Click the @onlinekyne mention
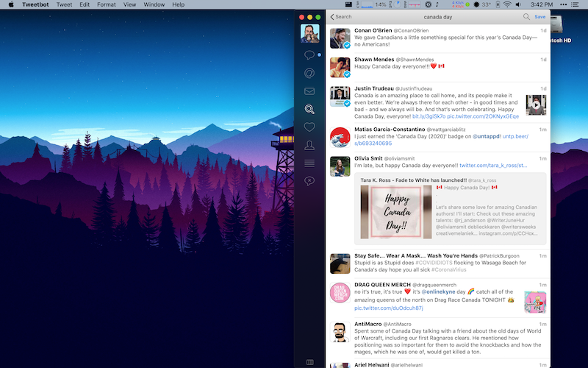Screen dimensions: 588x368 pos(438,291)
